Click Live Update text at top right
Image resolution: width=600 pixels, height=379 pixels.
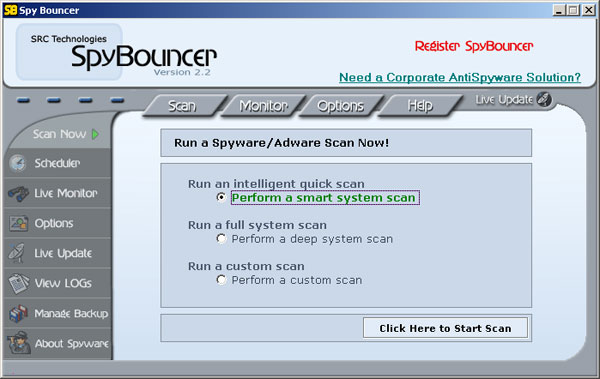pyautogui.click(x=504, y=100)
